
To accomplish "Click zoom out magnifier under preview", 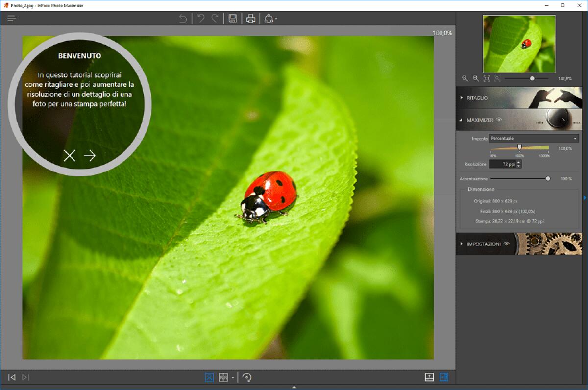I will (465, 78).
